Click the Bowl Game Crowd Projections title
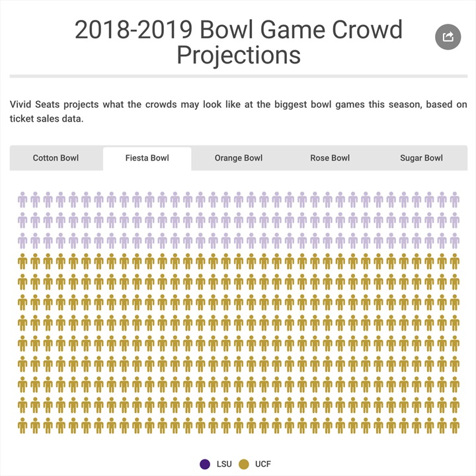Image resolution: width=476 pixels, height=476 pixels. (238, 42)
